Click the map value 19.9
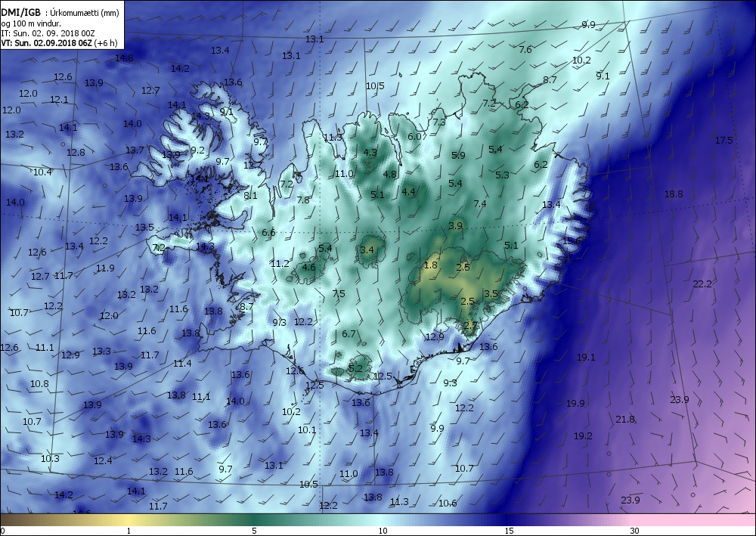Screen dimensions: 756x536 (x=575, y=404)
